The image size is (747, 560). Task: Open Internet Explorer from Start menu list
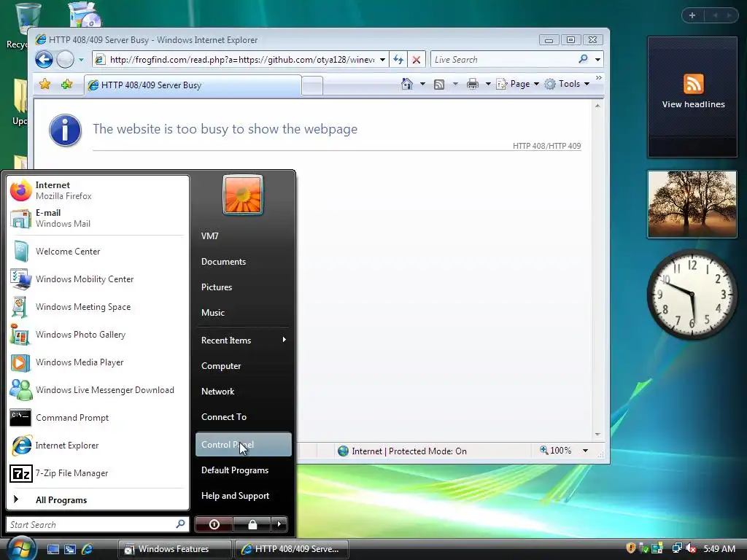pos(97,446)
